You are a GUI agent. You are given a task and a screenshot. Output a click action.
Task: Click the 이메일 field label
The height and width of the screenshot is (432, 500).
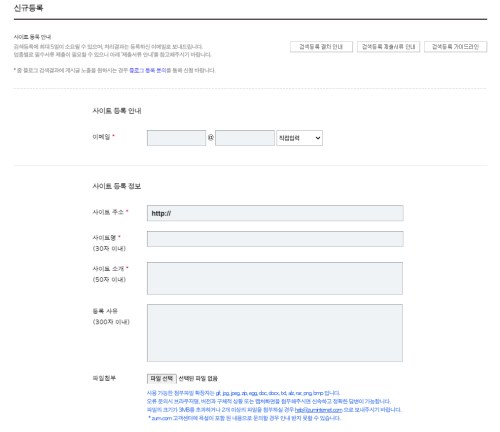point(101,137)
